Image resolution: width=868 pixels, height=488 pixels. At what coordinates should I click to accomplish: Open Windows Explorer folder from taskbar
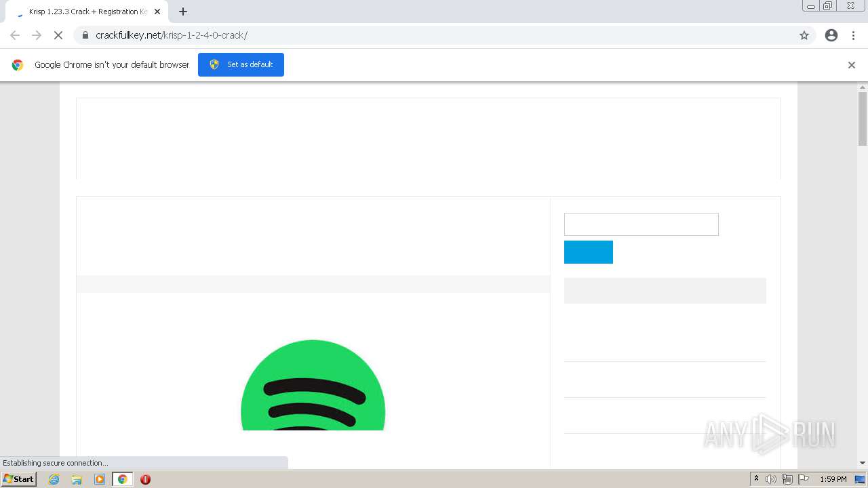(x=77, y=479)
